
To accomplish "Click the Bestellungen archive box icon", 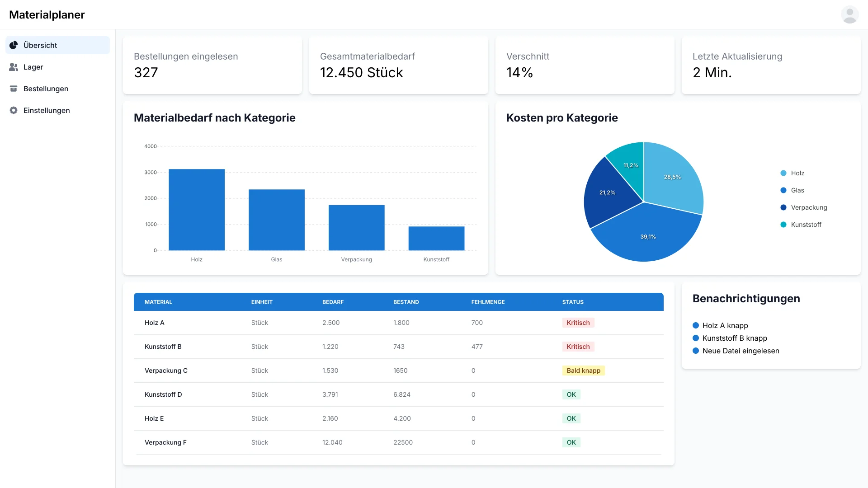I will pyautogui.click(x=14, y=89).
